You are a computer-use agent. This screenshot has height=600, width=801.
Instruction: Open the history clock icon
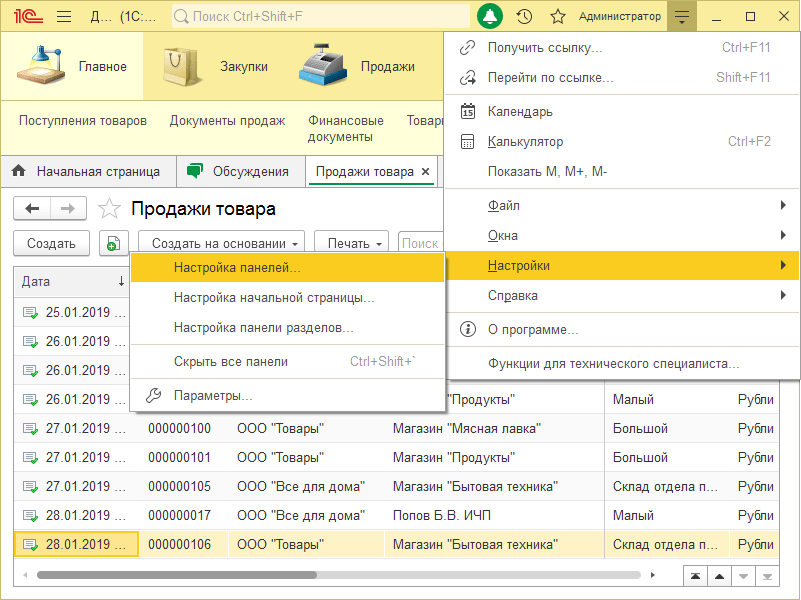tap(524, 16)
